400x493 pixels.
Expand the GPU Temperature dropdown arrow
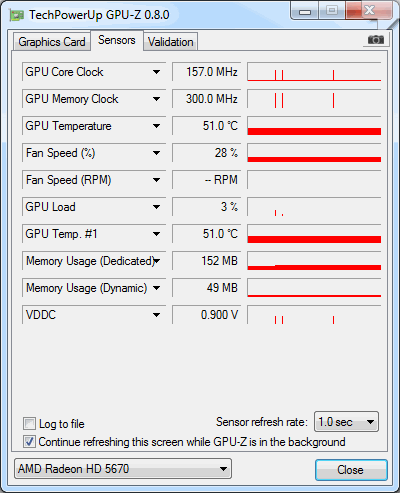156,126
